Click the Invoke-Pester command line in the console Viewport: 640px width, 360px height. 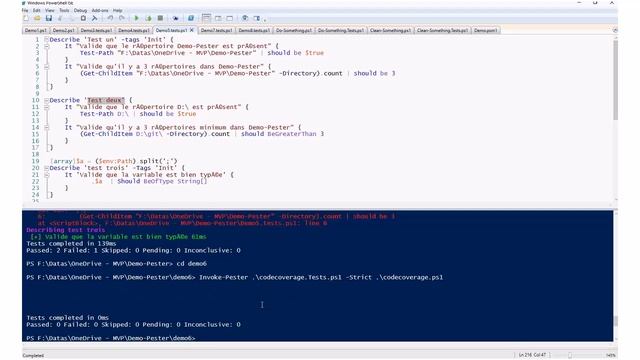coord(235,278)
